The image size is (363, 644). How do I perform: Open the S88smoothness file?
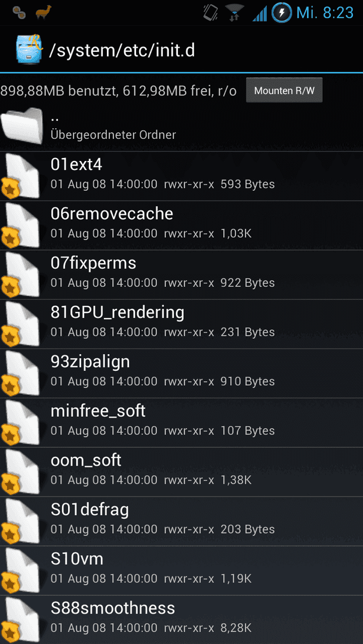[181, 620]
